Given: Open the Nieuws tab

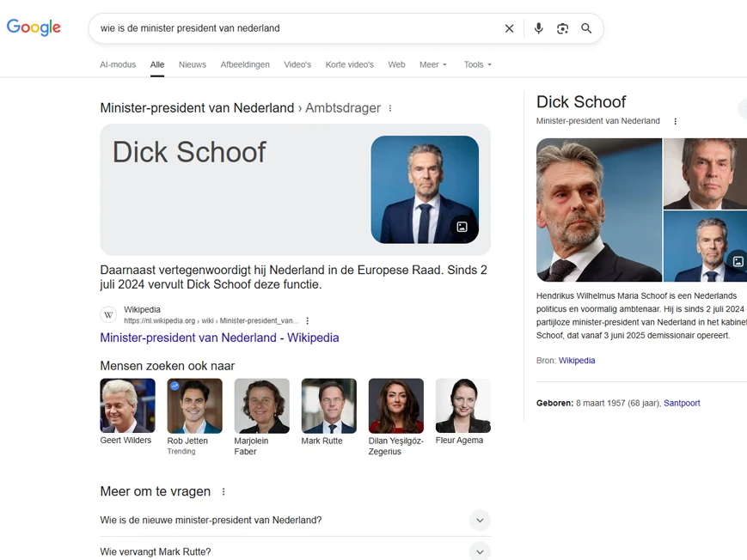Looking at the screenshot, I should [192, 64].
